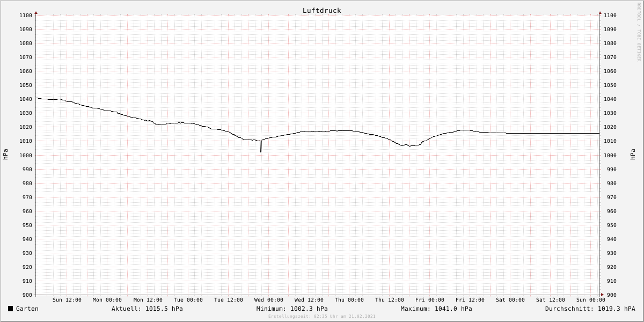The image size is (644, 322).
Task: Click the 1100 tick on left axis
Action: 26,16
